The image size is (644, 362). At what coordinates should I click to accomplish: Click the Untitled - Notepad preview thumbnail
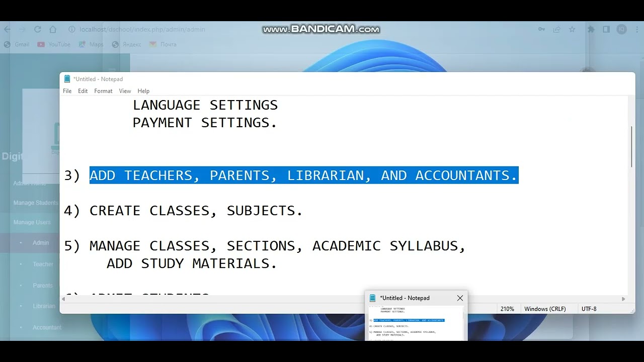pos(416,322)
